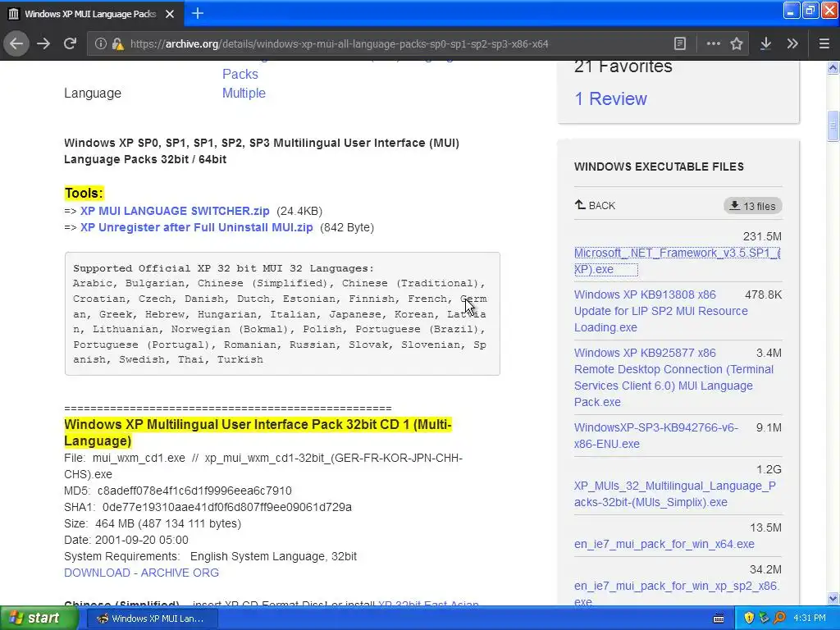
Task: Open Windows XP KB913808 x86 Update link
Action: (660, 311)
